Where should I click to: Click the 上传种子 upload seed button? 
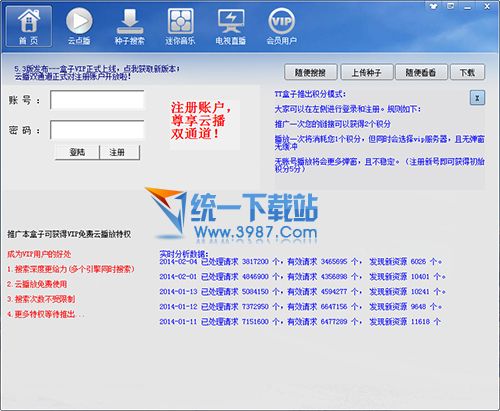tap(366, 72)
